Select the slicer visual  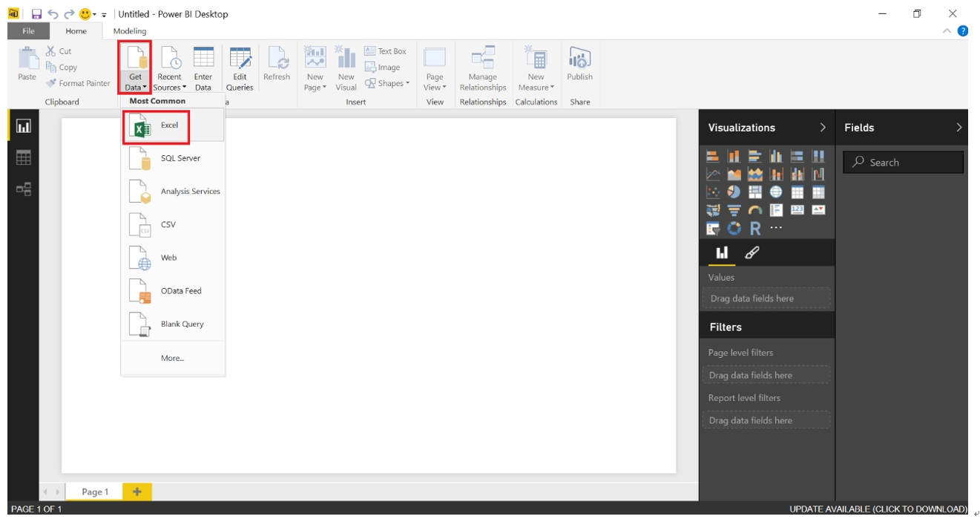[713, 228]
